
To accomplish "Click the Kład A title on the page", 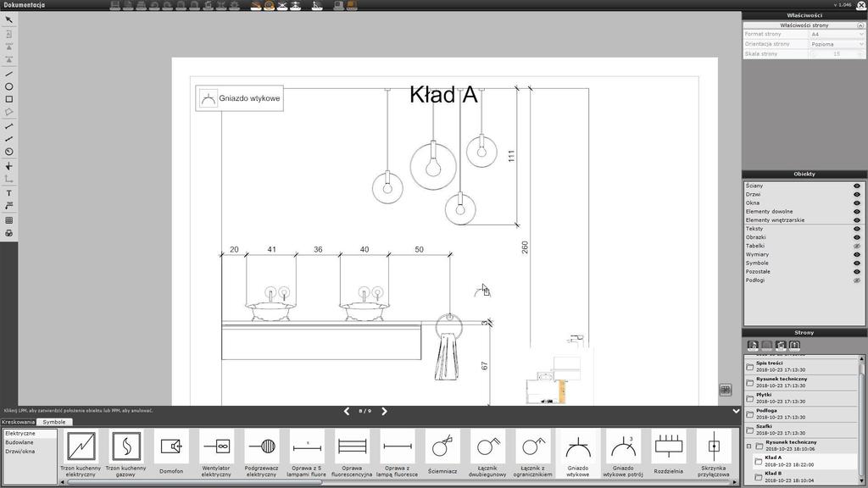I will coord(443,95).
